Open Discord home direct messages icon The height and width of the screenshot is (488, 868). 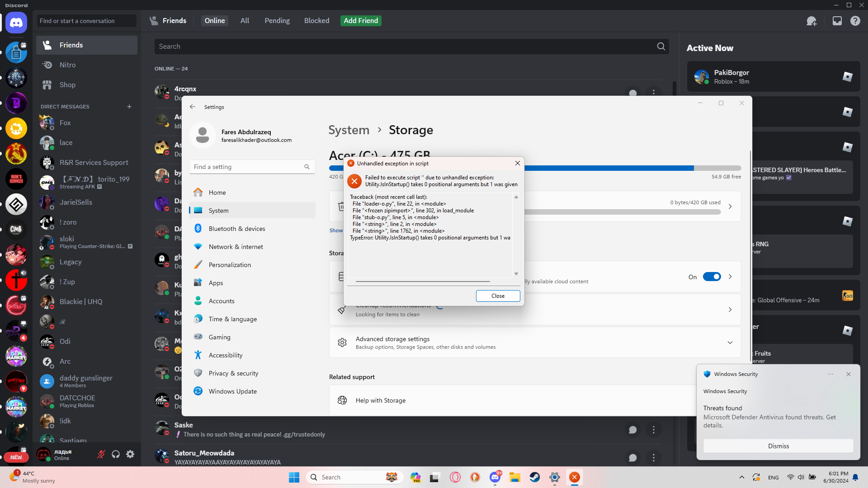(x=16, y=23)
